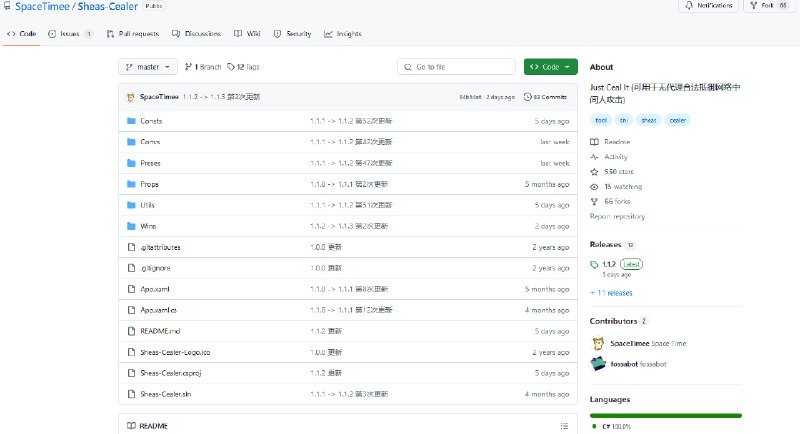800x434 pixels.
Task: Click the file icon beside Sheas-Cealer.sln
Action: [131, 394]
